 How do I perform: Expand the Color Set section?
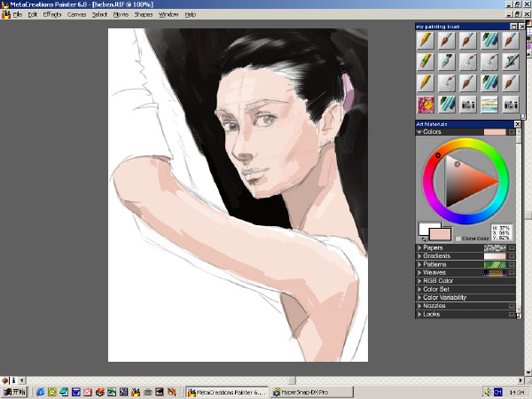(x=419, y=289)
